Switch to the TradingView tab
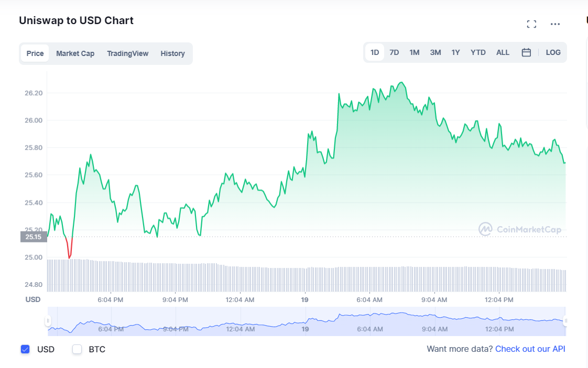This screenshot has width=588, height=368. [x=127, y=53]
